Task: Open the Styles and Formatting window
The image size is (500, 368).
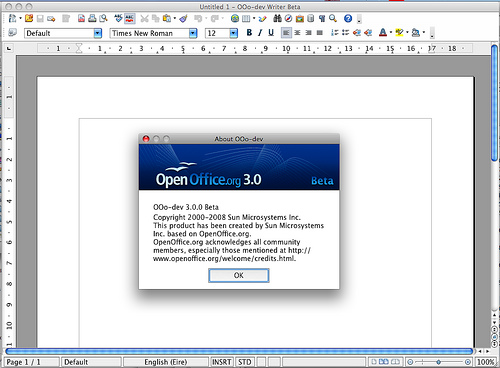Action: click(x=12, y=33)
